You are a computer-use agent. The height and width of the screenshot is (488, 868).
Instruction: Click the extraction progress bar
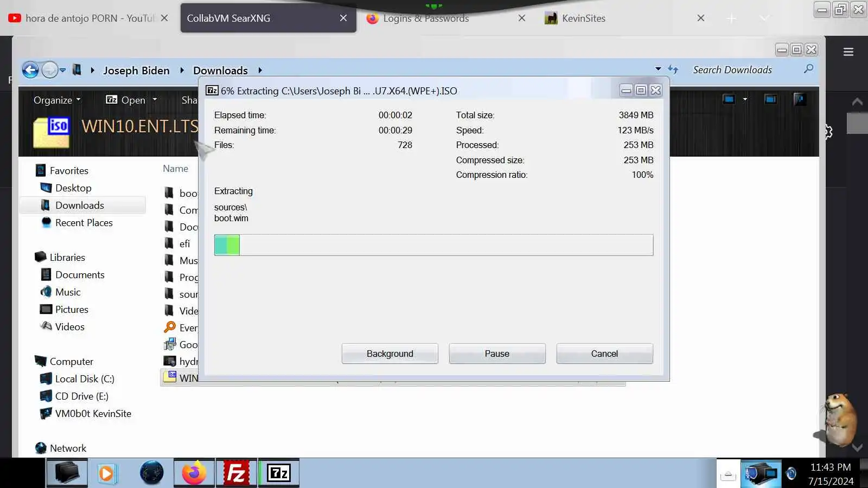tap(434, 245)
